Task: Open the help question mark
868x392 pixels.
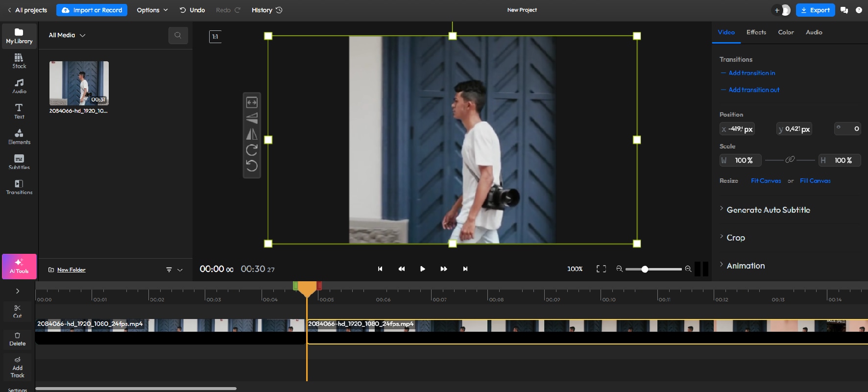Action: 859,10
